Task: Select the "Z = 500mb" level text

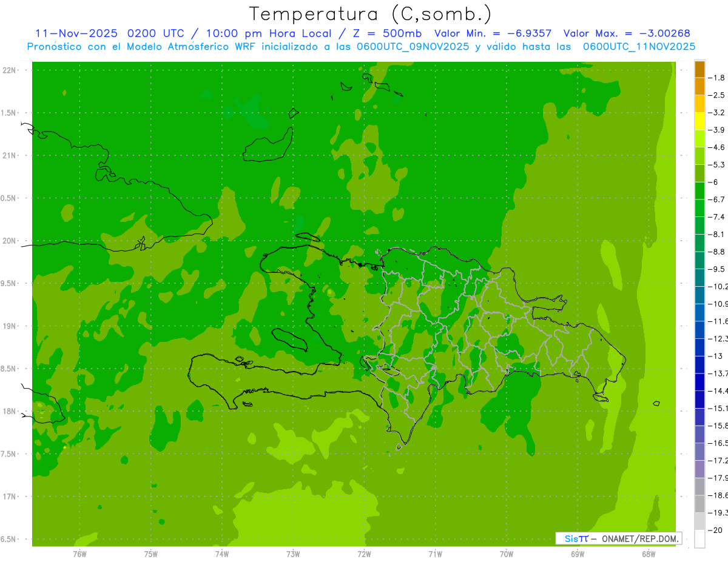Action: coord(388,33)
